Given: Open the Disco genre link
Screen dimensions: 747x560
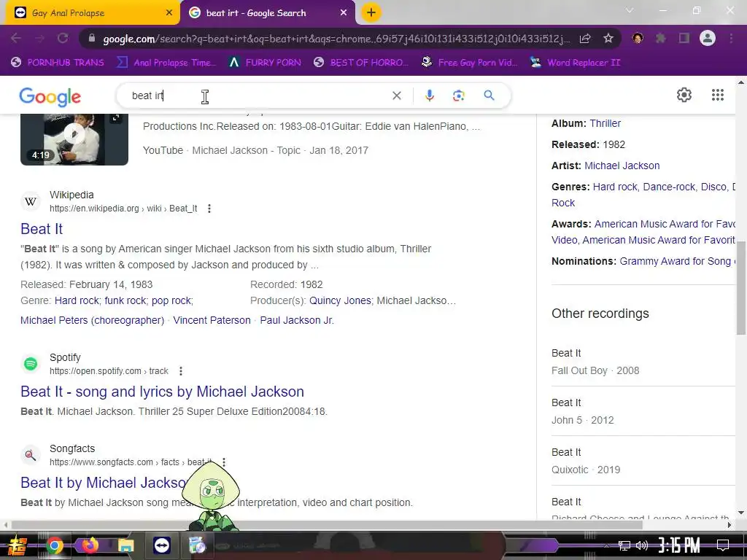Looking at the screenshot, I should pos(713,187).
